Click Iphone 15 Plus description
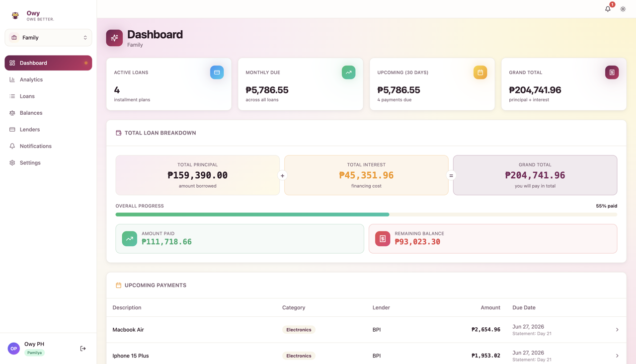Image resolution: width=636 pixels, height=364 pixels. [131, 356]
